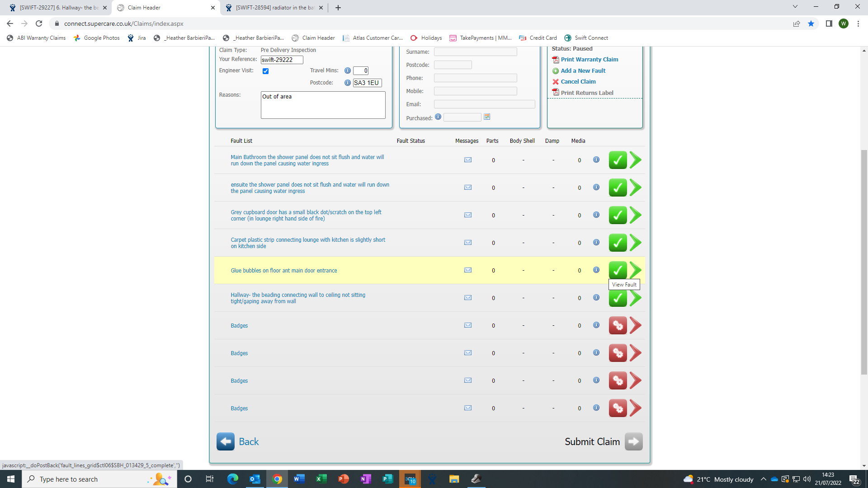Click the Print Warranty Claim link

[x=589, y=60]
